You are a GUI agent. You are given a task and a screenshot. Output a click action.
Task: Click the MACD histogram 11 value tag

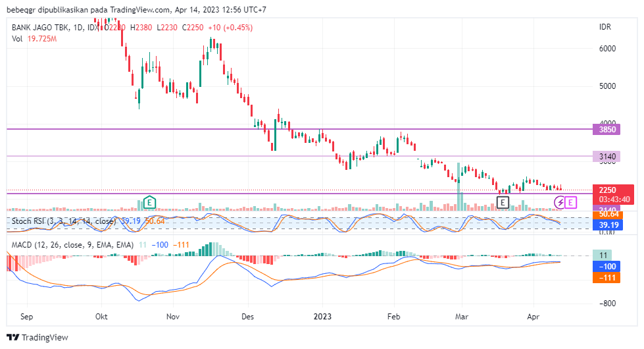pyautogui.click(x=603, y=255)
